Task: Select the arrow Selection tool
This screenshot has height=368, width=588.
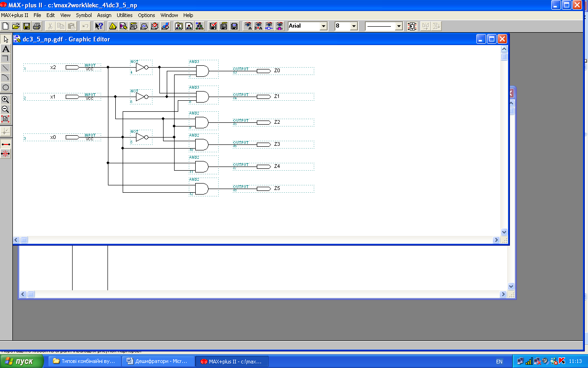Action: coord(6,39)
